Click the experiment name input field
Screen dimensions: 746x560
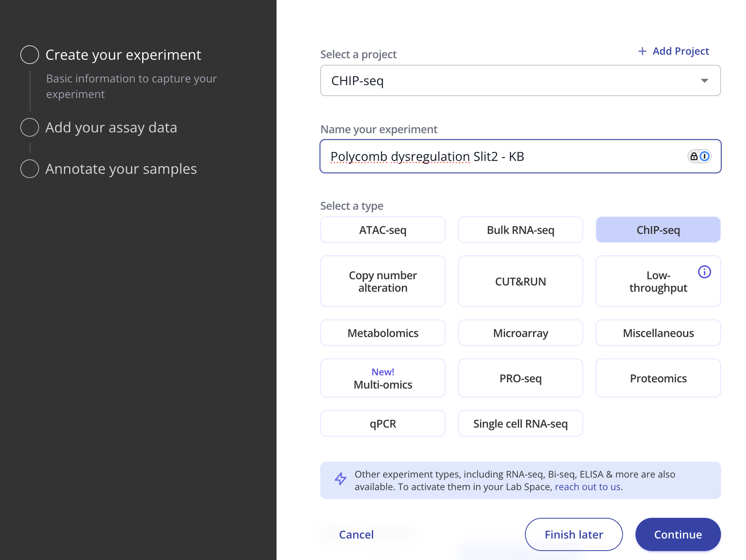click(x=504, y=157)
